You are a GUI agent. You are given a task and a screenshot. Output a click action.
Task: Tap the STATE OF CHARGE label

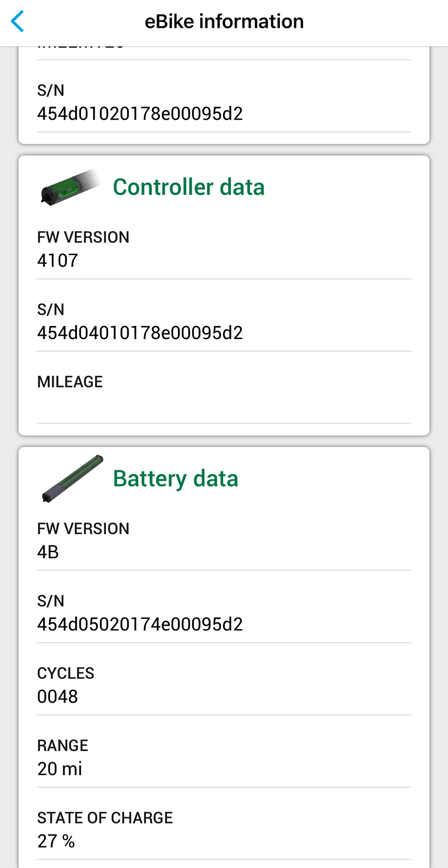pyautogui.click(x=105, y=818)
